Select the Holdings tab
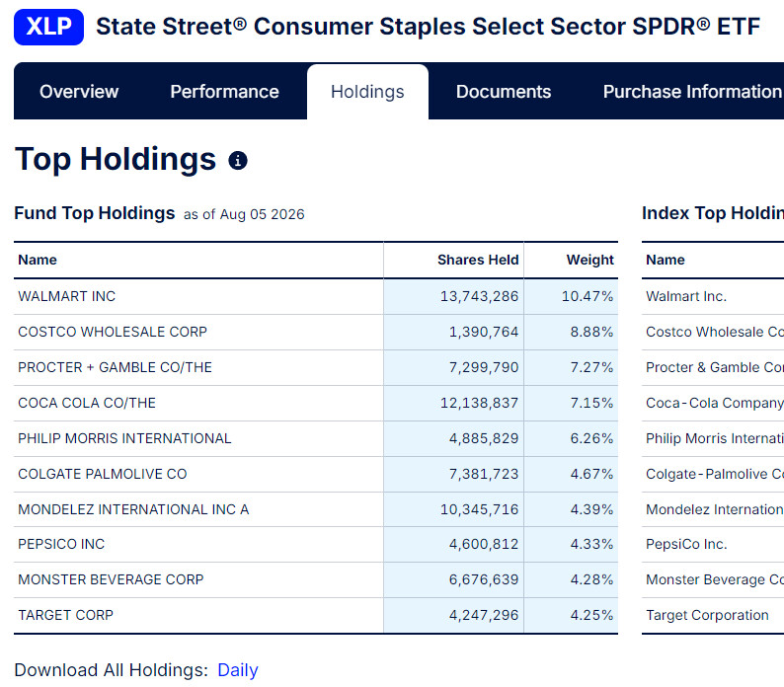 (x=367, y=92)
